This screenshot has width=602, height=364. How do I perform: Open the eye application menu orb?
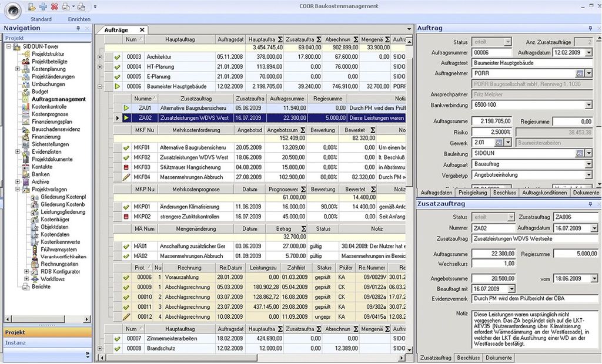pos(13,11)
